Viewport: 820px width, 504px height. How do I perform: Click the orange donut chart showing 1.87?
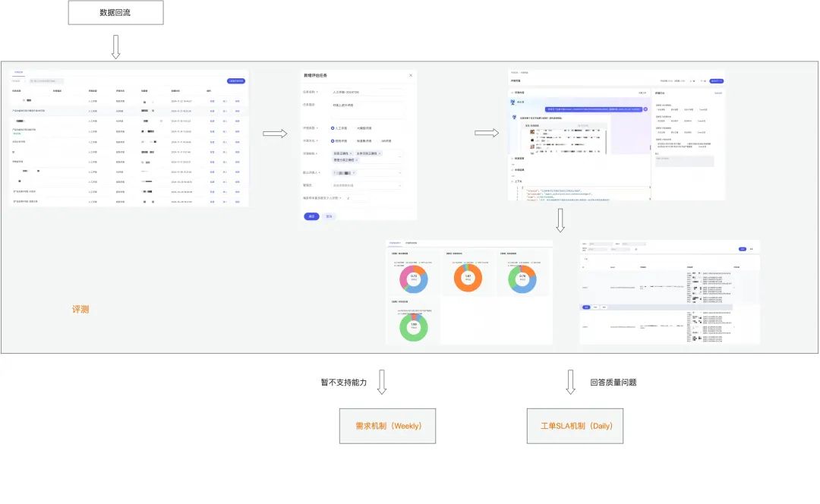coord(468,278)
